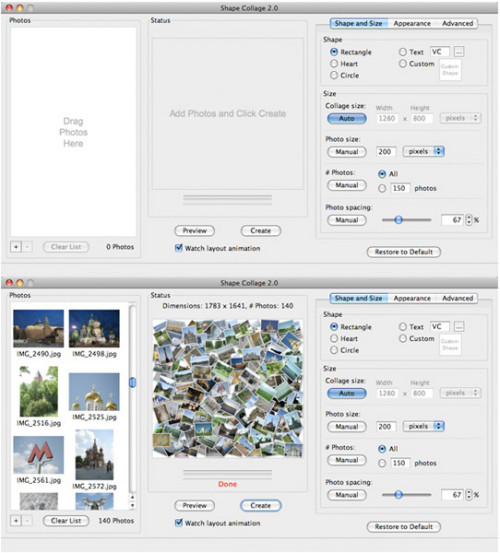The width and height of the screenshot is (500, 553).
Task: Open text options ellipsis button in top window
Action: 458,52
